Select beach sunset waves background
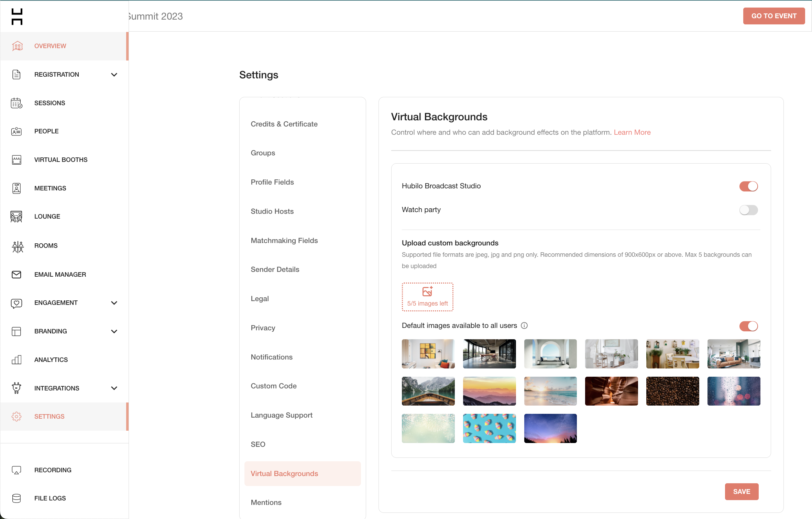812x519 pixels. point(550,391)
